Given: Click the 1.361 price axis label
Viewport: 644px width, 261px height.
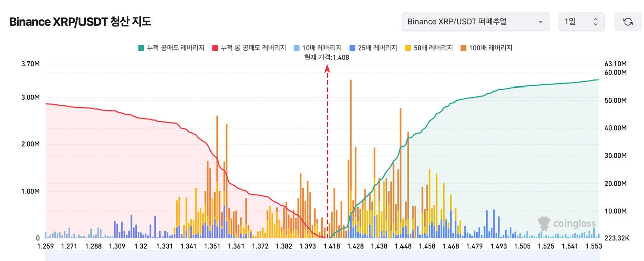Looking at the screenshot, I should (x=236, y=246).
